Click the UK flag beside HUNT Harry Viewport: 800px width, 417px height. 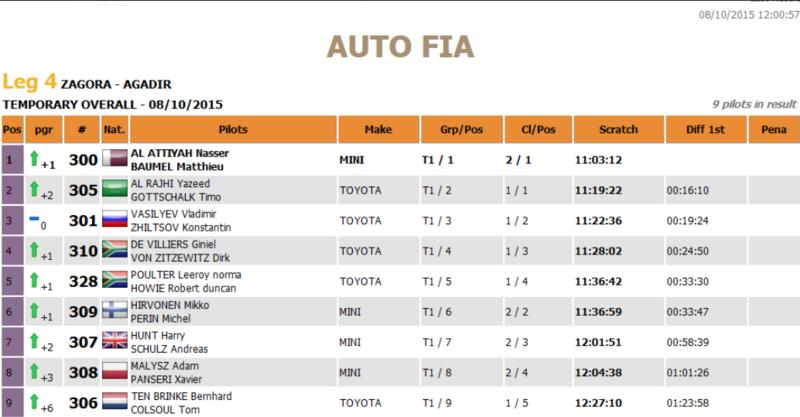point(115,340)
